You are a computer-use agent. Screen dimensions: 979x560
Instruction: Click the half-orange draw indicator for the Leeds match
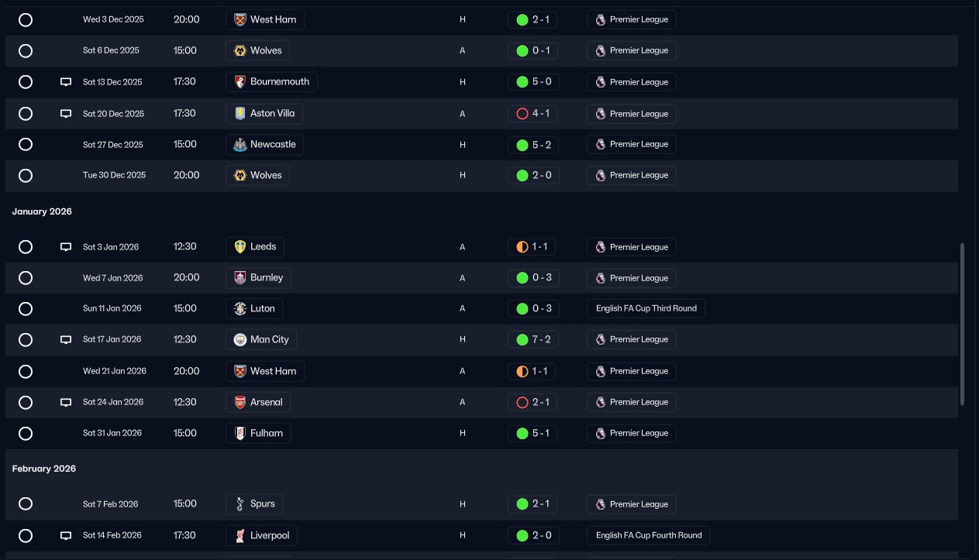[522, 247]
